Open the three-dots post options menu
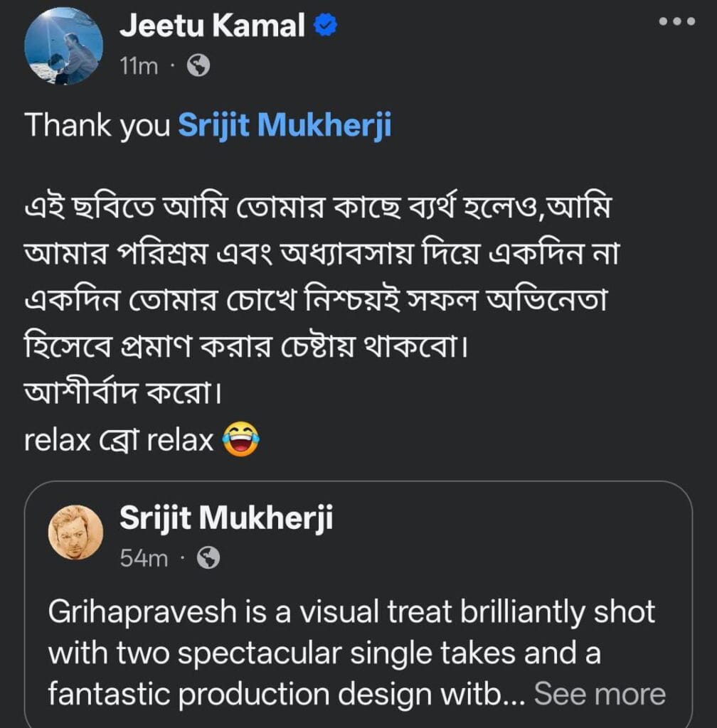This screenshot has height=728, width=717. click(x=676, y=22)
